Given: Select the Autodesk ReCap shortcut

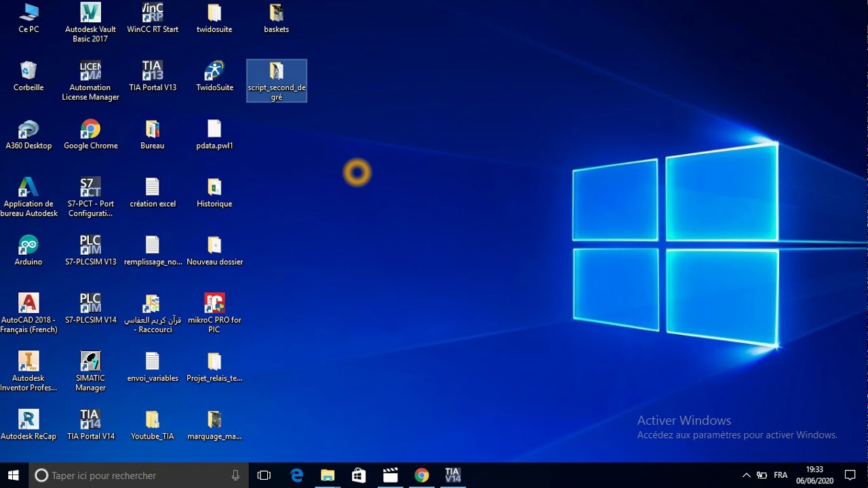Looking at the screenshot, I should coord(28,426).
